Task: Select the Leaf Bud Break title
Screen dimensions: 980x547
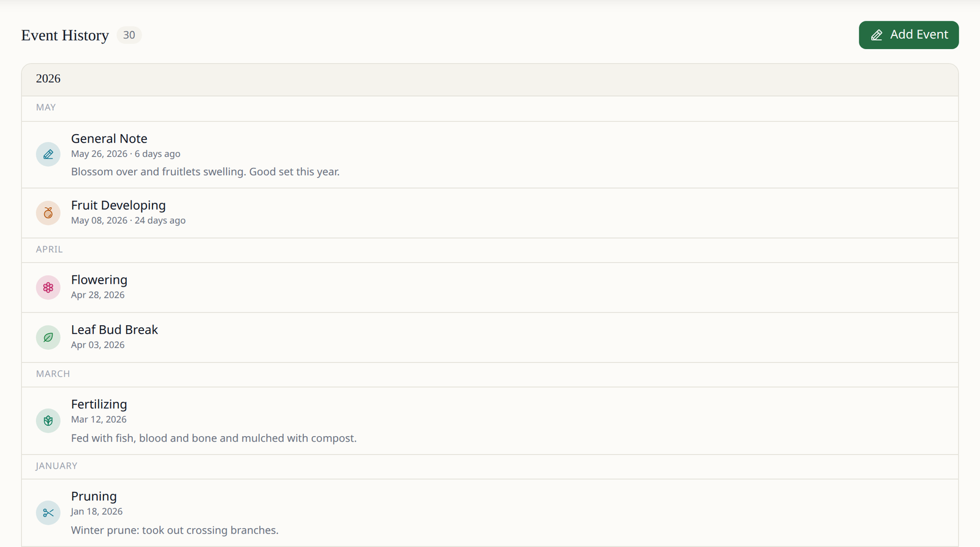Action: tap(115, 330)
